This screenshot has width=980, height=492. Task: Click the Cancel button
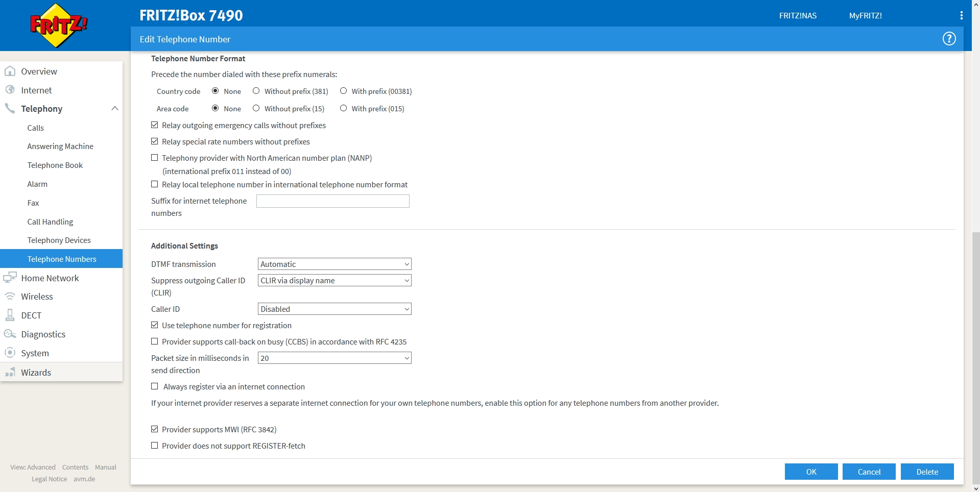tap(869, 472)
